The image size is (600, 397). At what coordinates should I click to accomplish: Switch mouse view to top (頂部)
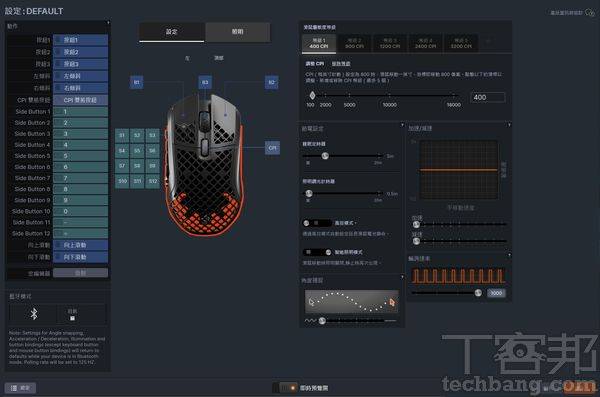coord(219,58)
